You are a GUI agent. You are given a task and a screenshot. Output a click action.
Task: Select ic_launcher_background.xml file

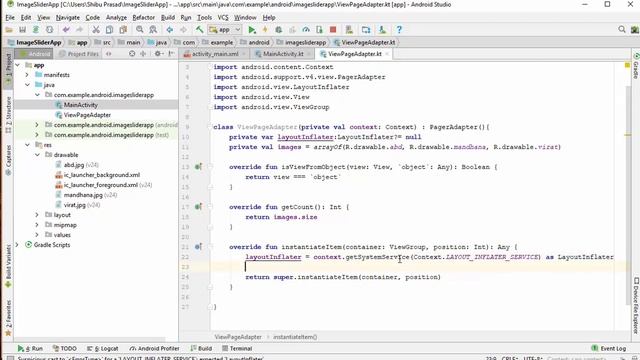click(102, 175)
